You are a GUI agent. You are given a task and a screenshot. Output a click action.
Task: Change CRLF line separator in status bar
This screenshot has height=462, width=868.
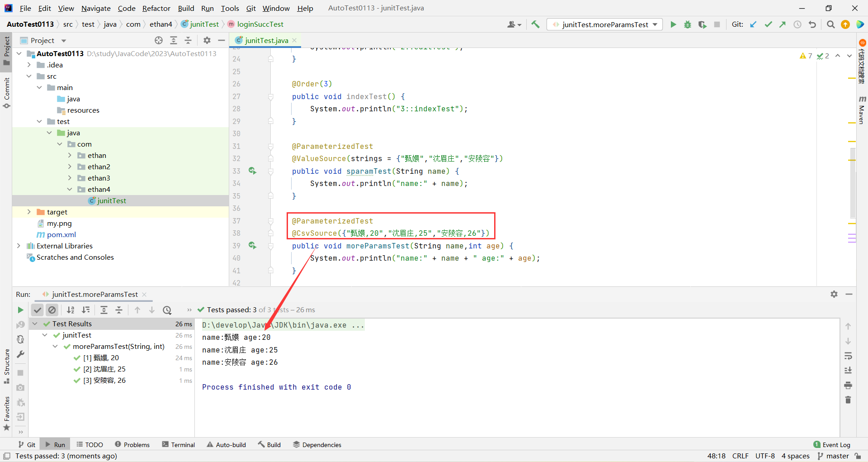(x=740, y=456)
